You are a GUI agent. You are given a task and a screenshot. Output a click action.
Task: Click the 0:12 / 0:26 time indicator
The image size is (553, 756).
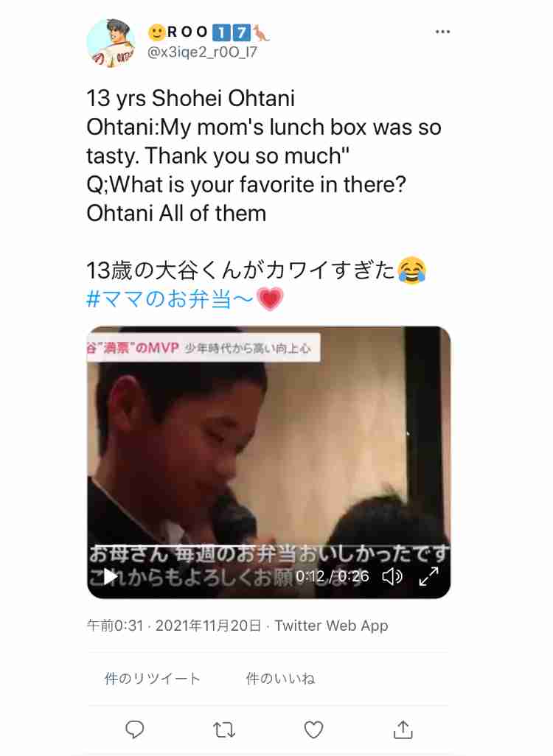332,576
